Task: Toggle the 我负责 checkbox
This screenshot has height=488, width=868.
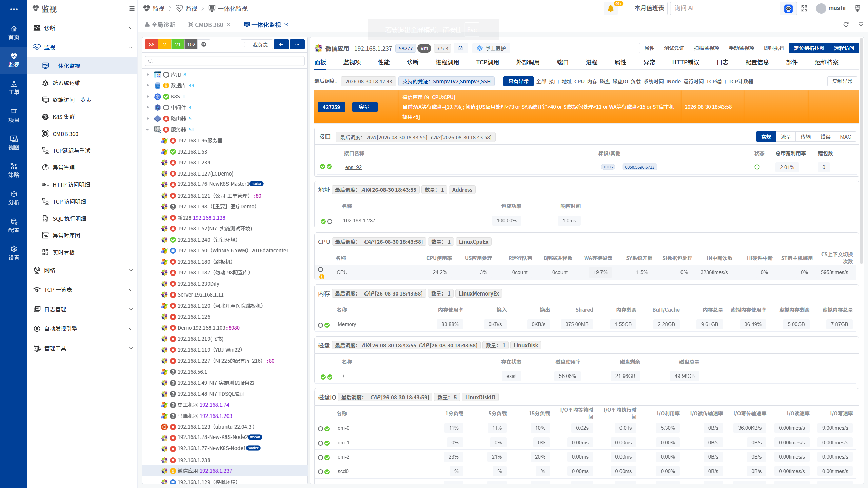Action: coord(246,45)
